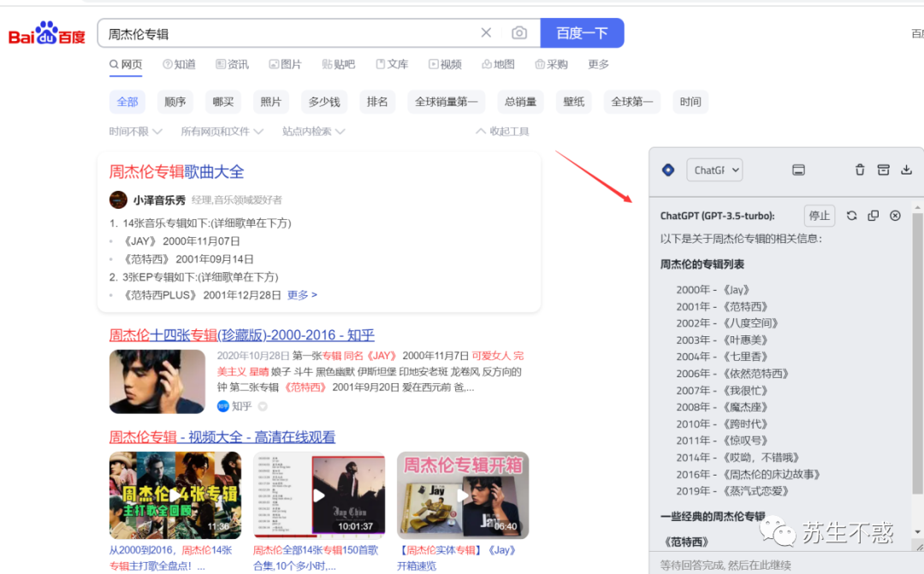Viewport: 924px width, 574px height.
Task: Clear the search box with the X icon
Action: coord(486,33)
